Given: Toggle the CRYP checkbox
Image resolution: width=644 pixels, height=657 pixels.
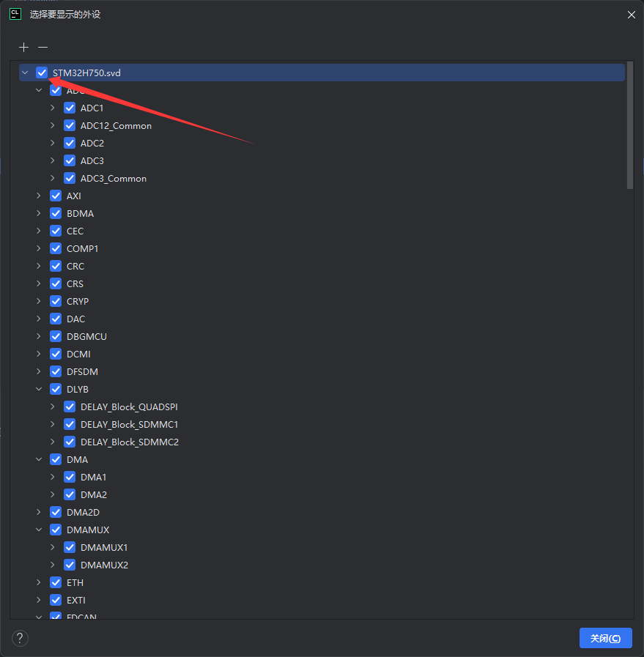Looking at the screenshot, I should coord(56,302).
